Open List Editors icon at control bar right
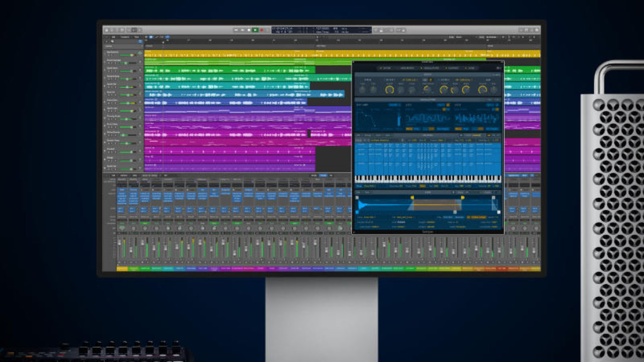This screenshot has width=644, height=362. (x=521, y=30)
